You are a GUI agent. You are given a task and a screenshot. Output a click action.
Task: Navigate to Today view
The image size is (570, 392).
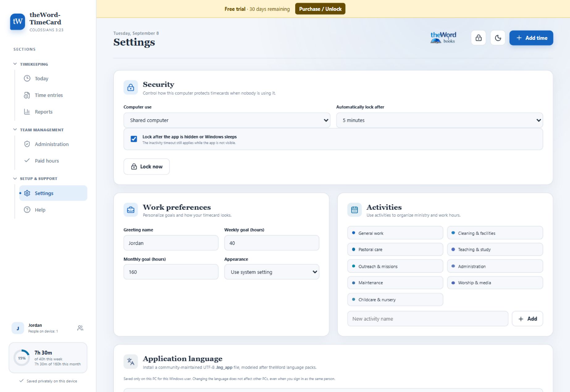53,78
